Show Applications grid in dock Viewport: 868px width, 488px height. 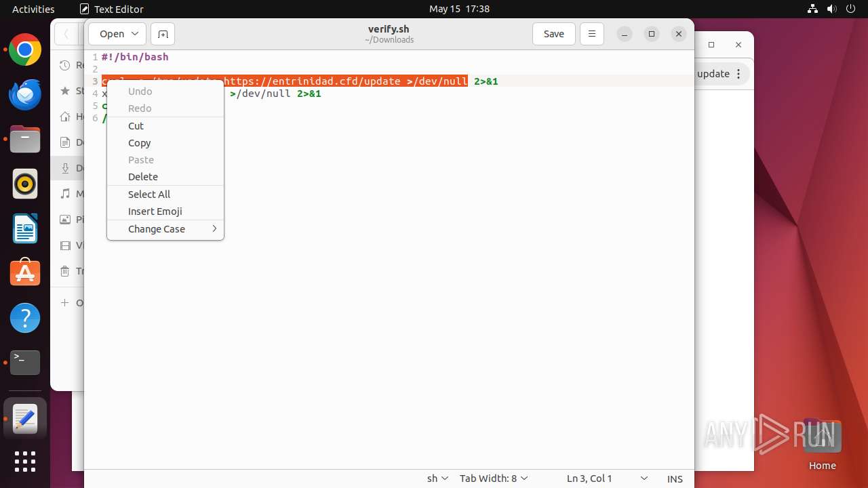click(x=25, y=462)
